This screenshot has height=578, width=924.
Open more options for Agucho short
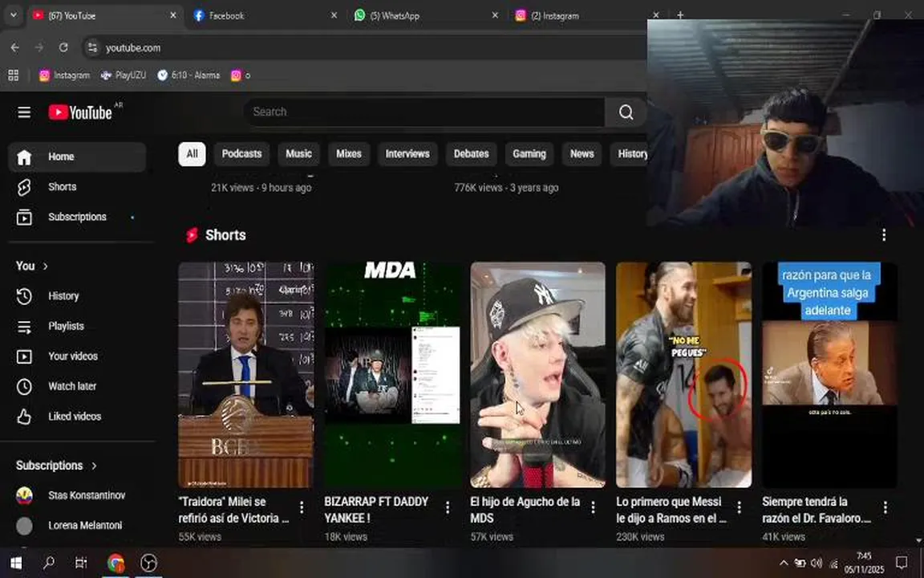pos(593,507)
